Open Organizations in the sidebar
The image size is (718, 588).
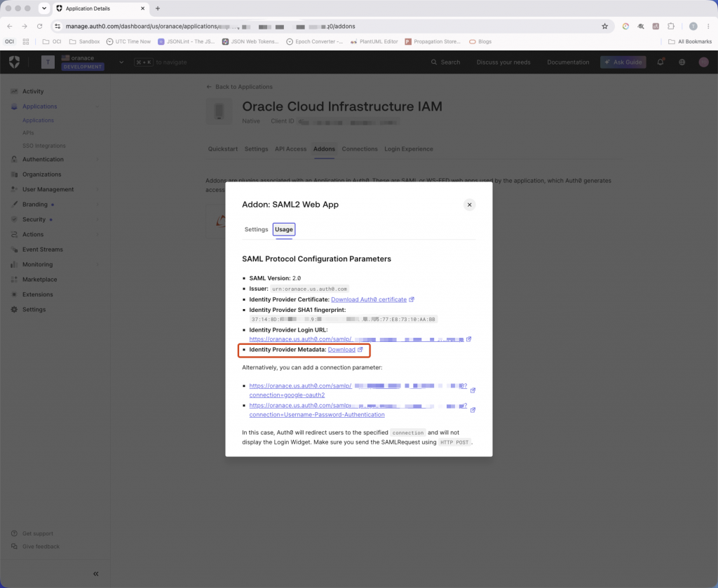pyautogui.click(x=41, y=175)
